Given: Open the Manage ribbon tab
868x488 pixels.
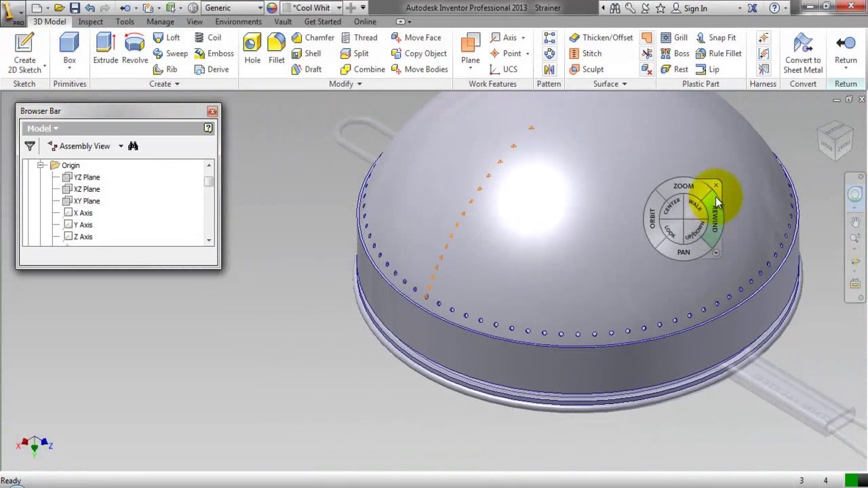Looking at the screenshot, I should [x=160, y=22].
